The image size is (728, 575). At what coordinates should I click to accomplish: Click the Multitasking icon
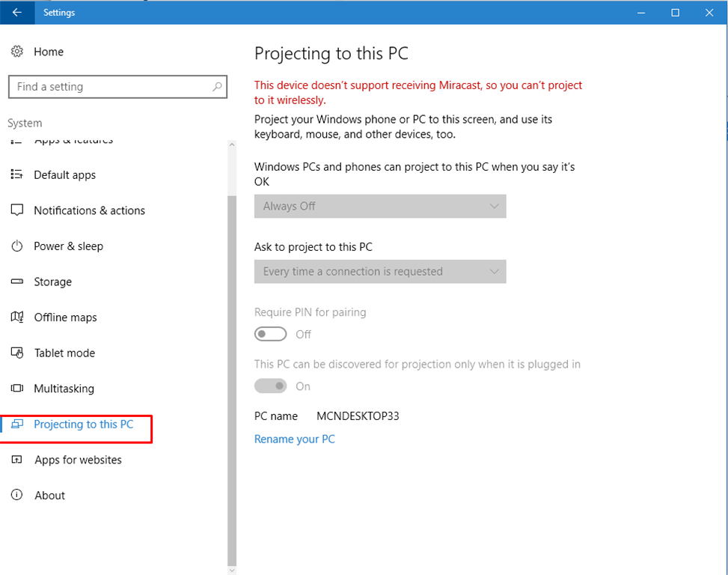(x=17, y=389)
